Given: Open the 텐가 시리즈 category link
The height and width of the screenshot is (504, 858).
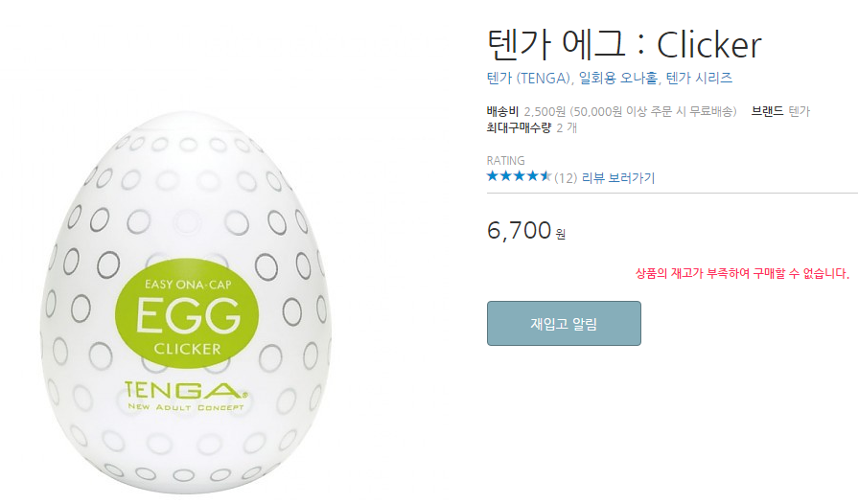Looking at the screenshot, I should 699,79.
